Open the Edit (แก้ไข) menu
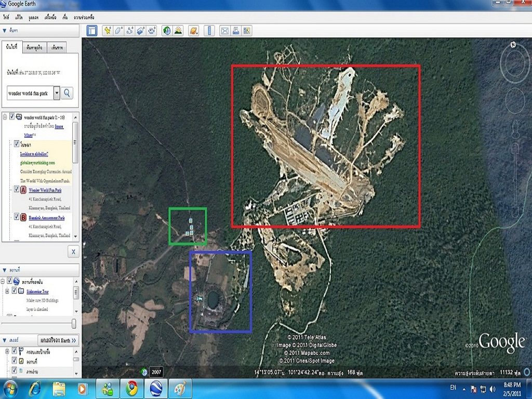Screen dimensions: 532x399 (x=19, y=17)
